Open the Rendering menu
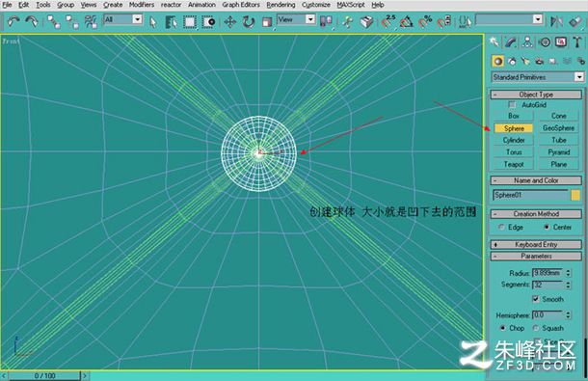 (x=281, y=5)
